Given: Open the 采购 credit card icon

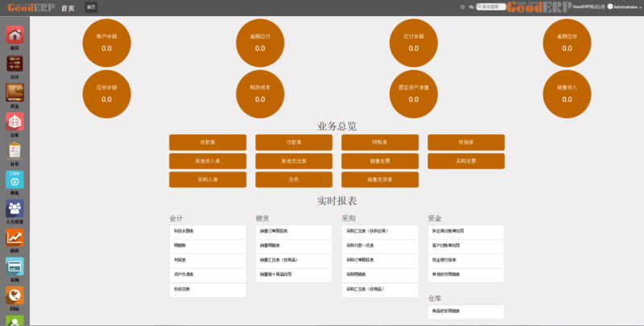Looking at the screenshot, I should point(14,266).
